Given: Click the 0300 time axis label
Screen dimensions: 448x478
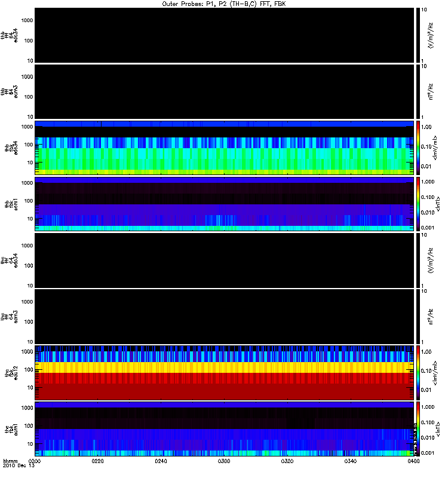Looking at the screenshot, I should pyautogui.click(x=224, y=461).
